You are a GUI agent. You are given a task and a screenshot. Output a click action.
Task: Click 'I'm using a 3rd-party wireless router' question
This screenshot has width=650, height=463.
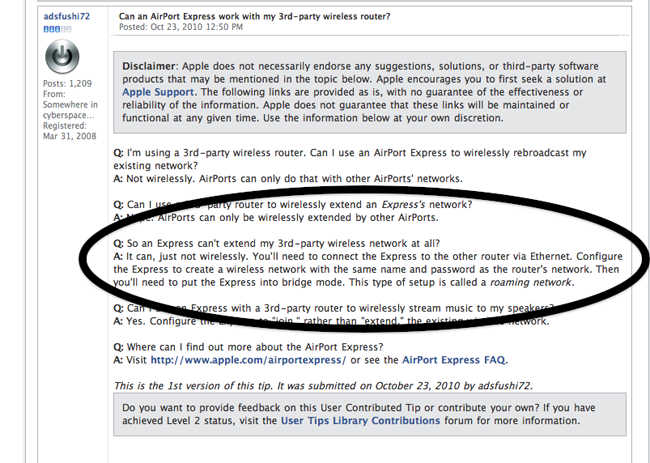pyautogui.click(x=349, y=159)
